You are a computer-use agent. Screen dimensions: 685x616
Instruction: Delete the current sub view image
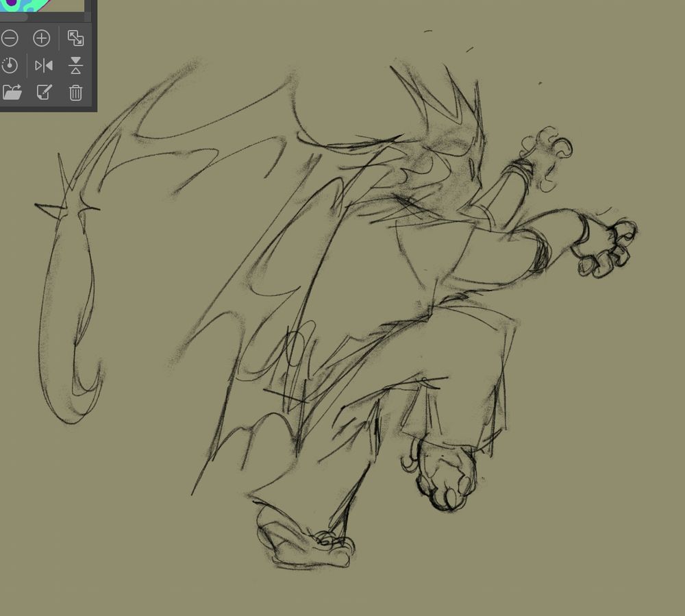(x=75, y=93)
